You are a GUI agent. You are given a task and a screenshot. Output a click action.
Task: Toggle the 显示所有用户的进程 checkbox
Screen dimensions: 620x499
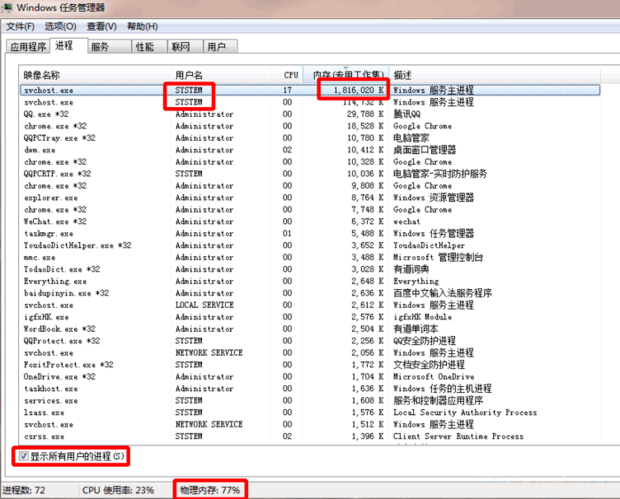(23, 456)
